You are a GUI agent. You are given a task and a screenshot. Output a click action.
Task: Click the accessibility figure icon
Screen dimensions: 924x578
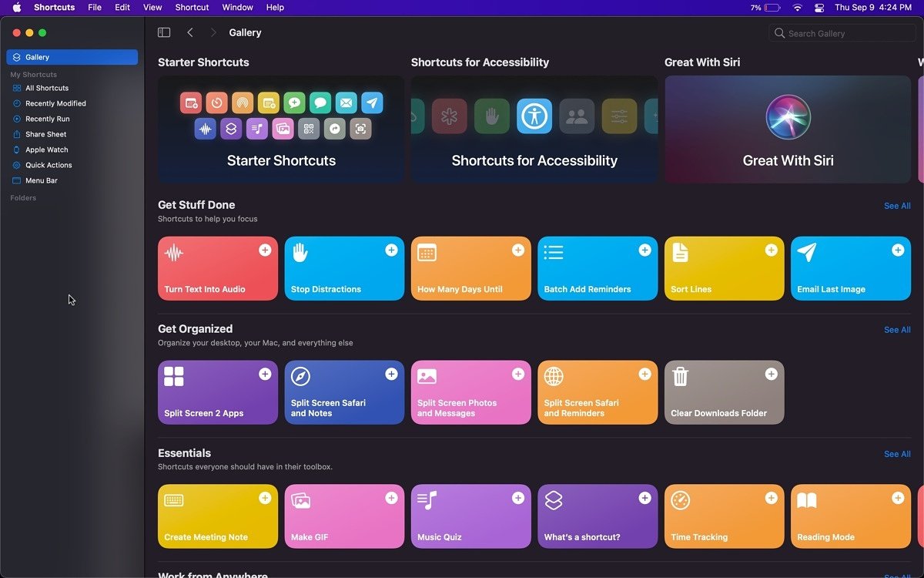point(534,116)
